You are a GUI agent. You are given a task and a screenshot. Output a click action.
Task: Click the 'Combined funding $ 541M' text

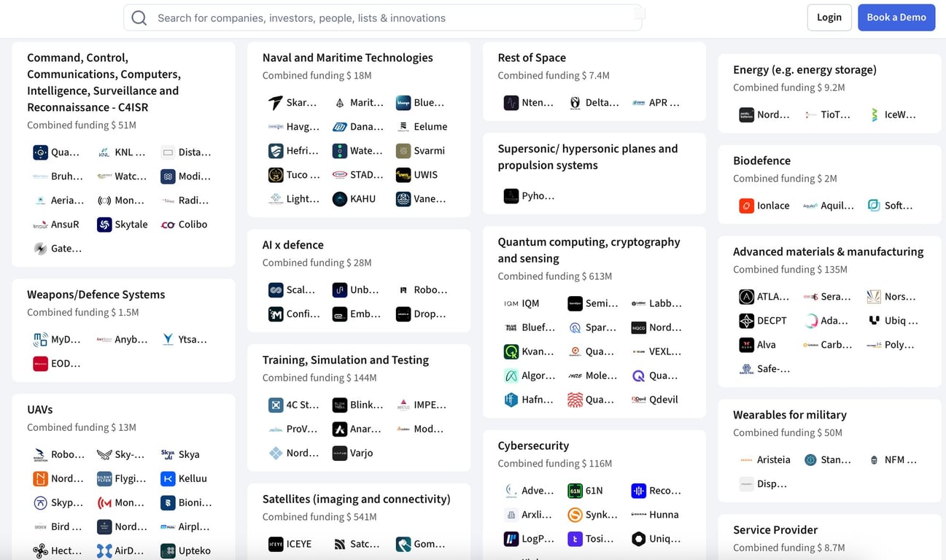[x=319, y=517]
